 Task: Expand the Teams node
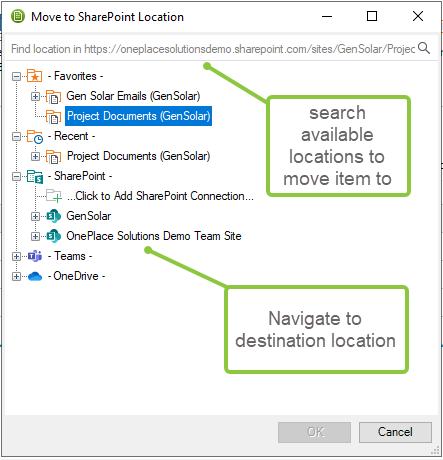[x=16, y=256]
